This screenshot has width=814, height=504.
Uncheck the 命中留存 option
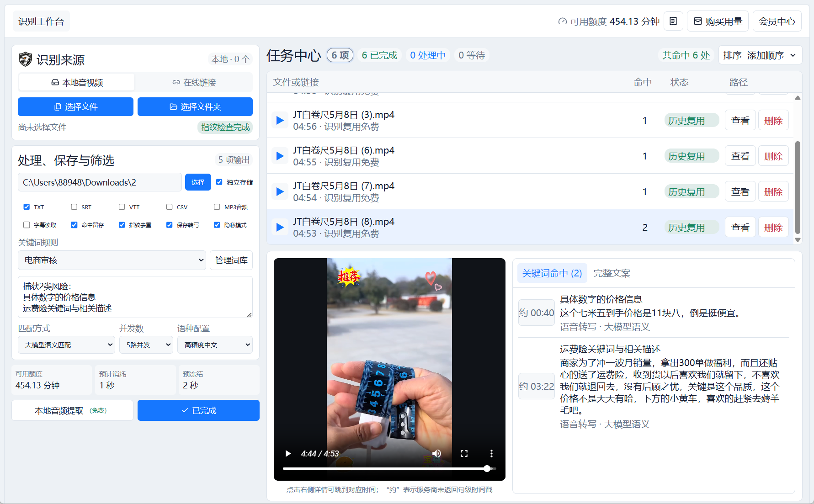[x=74, y=225]
